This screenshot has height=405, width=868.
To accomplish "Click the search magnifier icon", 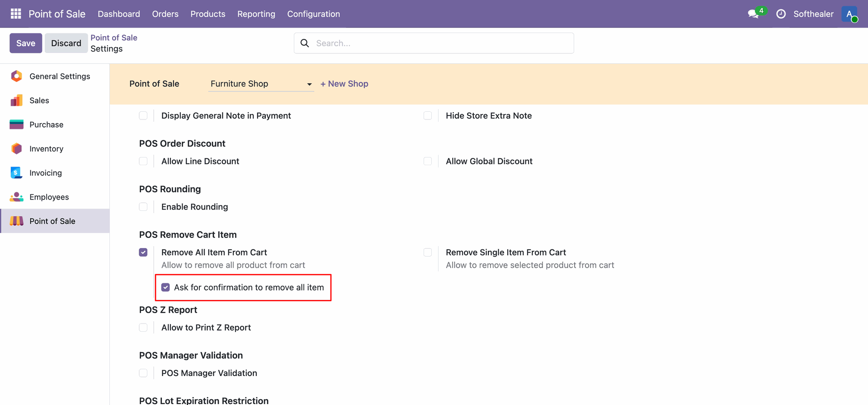I will pyautogui.click(x=305, y=43).
